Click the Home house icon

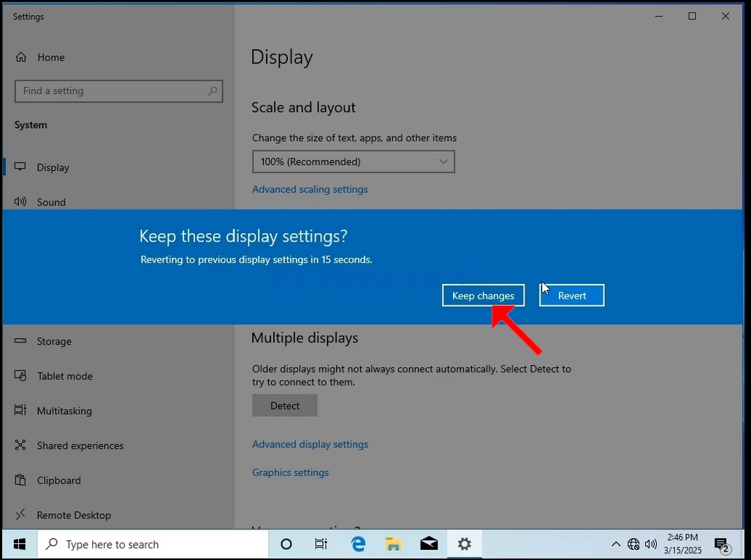[21, 57]
